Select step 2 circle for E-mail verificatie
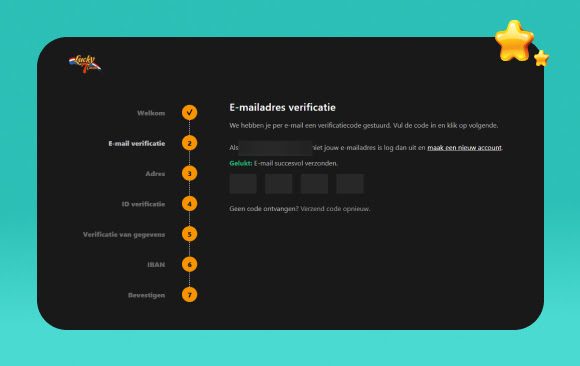Viewport: 580px width, 366px height. coord(189,143)
